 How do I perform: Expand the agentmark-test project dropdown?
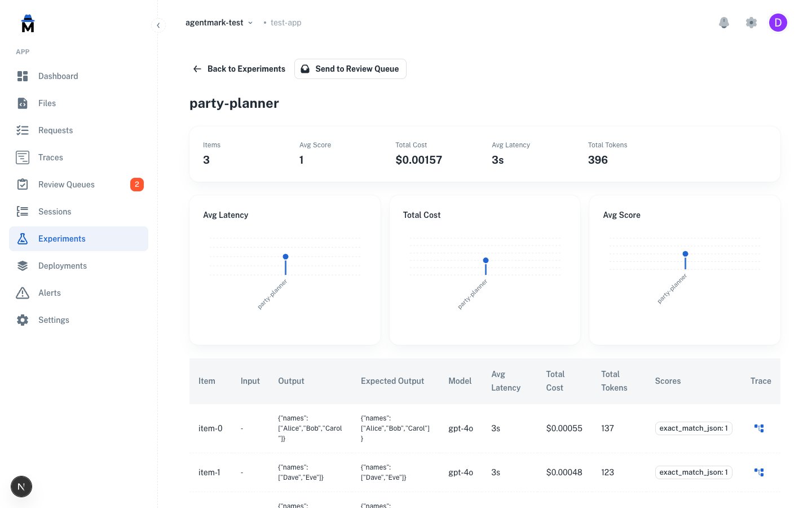pos(219,23)
